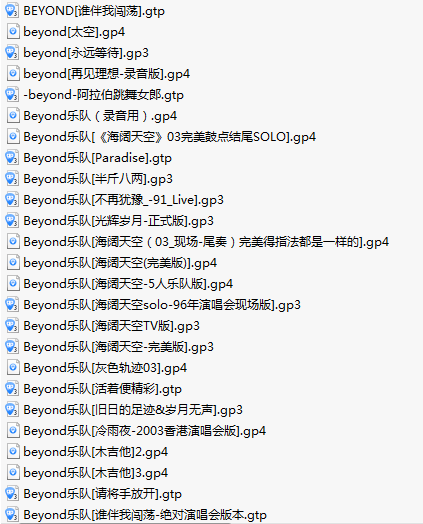Select the icon of Beyond乐队[半斤八两].gp3
Viewport: 423px width, 524px height.
[12, 179]
